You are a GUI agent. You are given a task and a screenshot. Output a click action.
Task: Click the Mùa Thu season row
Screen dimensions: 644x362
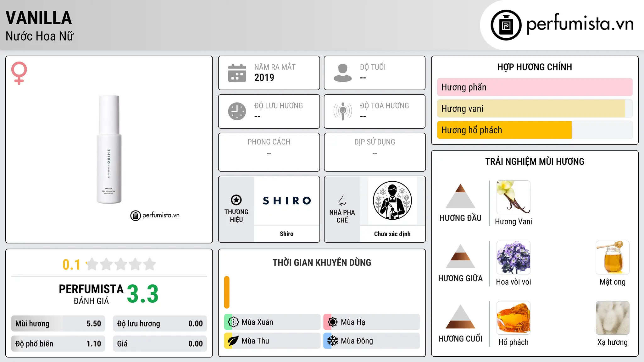[x=272, y=341]
